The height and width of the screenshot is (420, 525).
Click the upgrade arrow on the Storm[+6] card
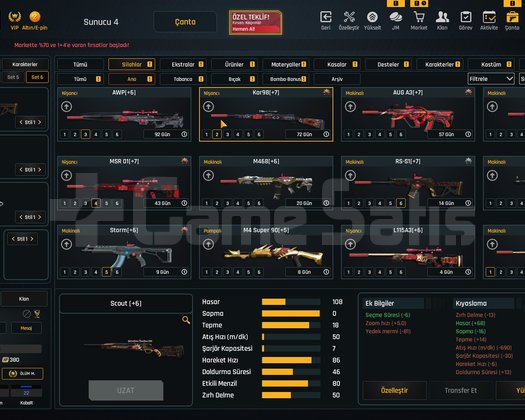tap(66, 244)
